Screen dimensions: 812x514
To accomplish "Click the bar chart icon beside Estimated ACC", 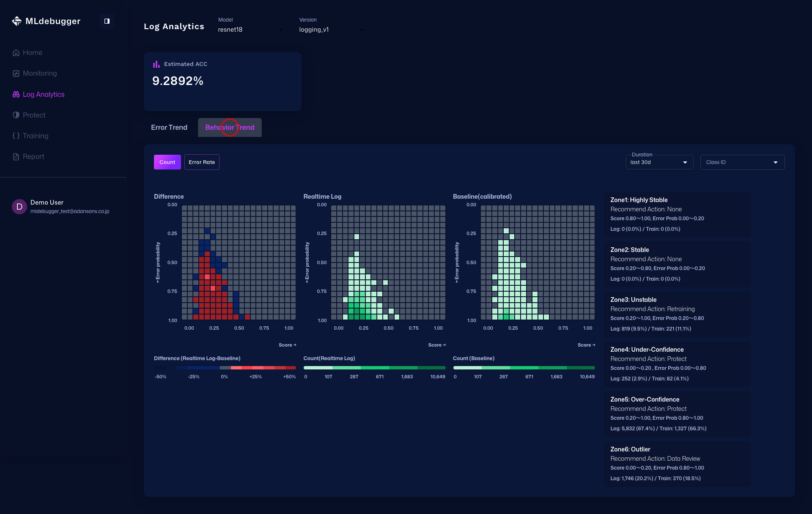I will tap(156, 64).
